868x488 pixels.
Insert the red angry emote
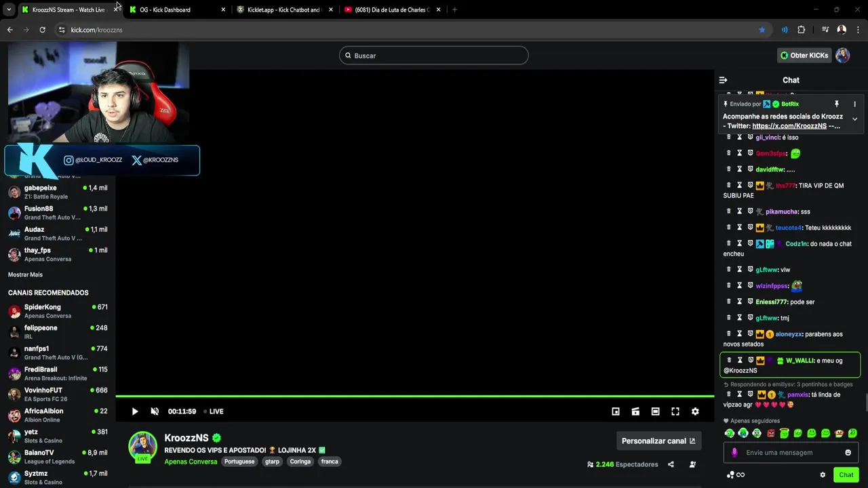(x=770, y=433)
